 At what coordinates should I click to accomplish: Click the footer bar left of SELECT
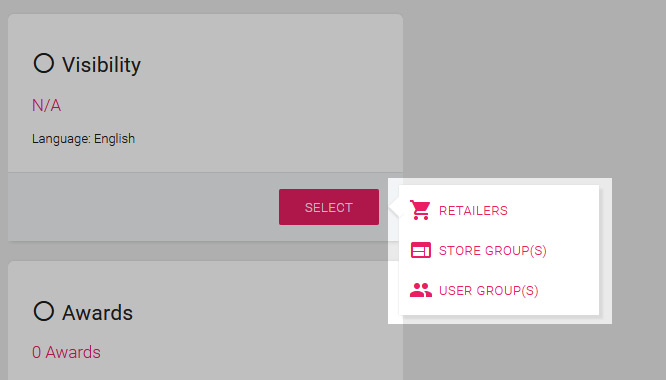click(140, 207)
